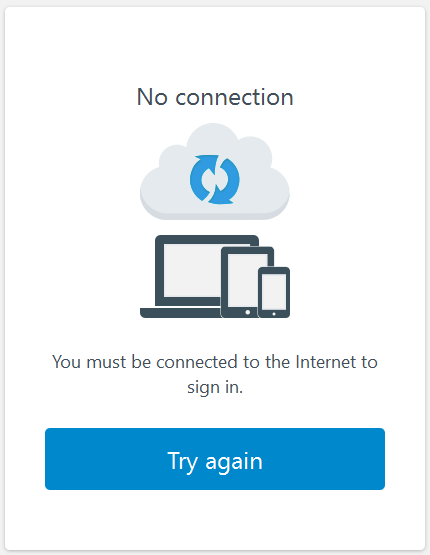Select the phone icon's screen
The image size is (430, 555).
click(274, 292)
